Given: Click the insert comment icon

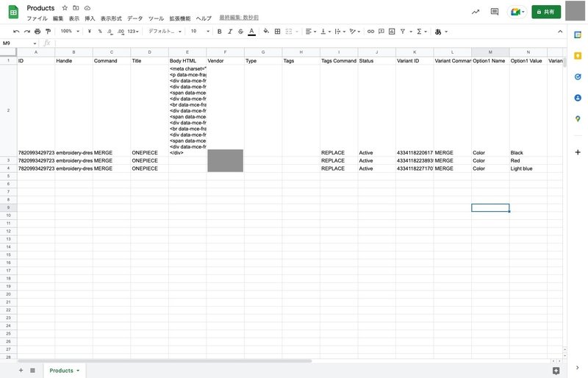Looking at the screenshot, I should (381, 32).
